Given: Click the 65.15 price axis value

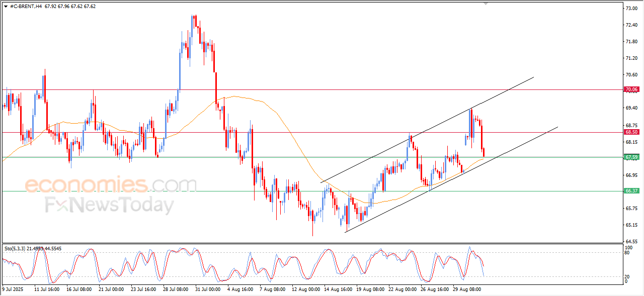Looking at the screenshot, I should pos(631,225).
